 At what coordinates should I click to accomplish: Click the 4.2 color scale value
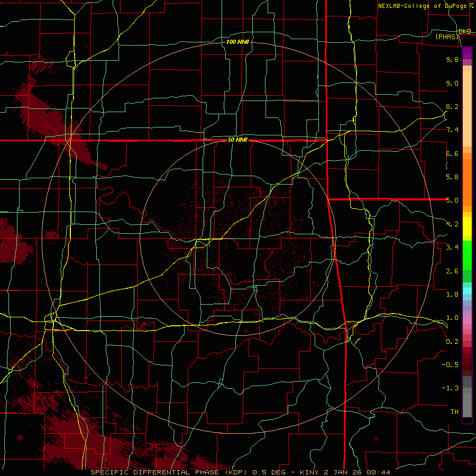click(452, 224)
